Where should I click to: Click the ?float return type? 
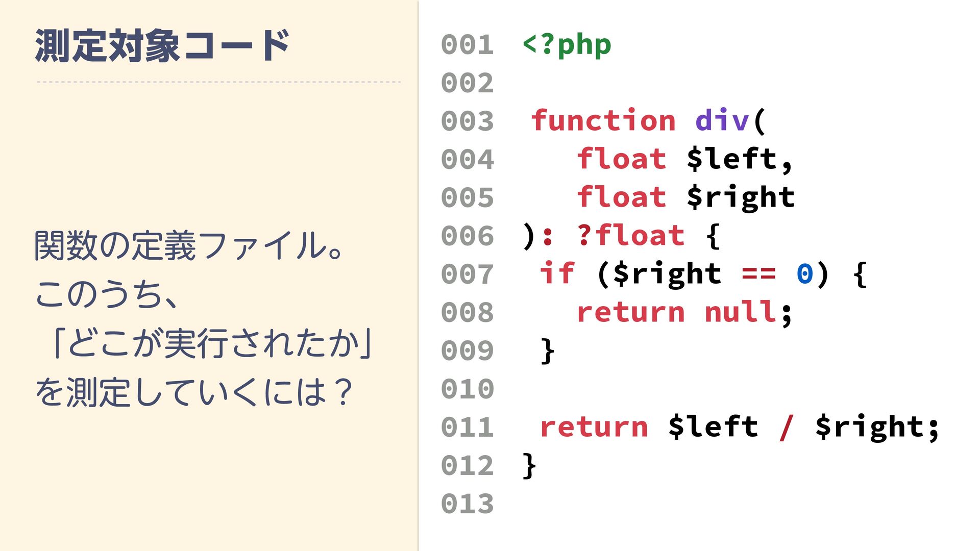[630, 236]
